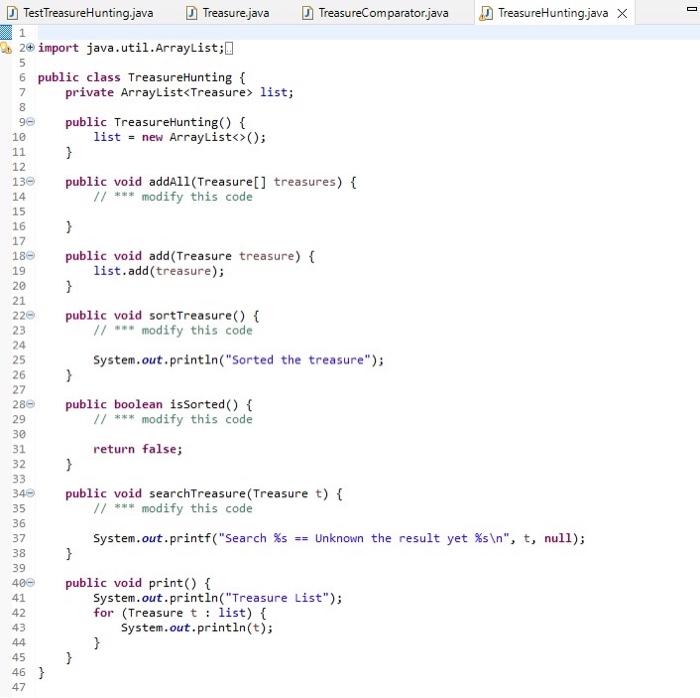700x698 pixels.
Task: Select the TreasureComparator.java tab
Action: tap(375, 13)
